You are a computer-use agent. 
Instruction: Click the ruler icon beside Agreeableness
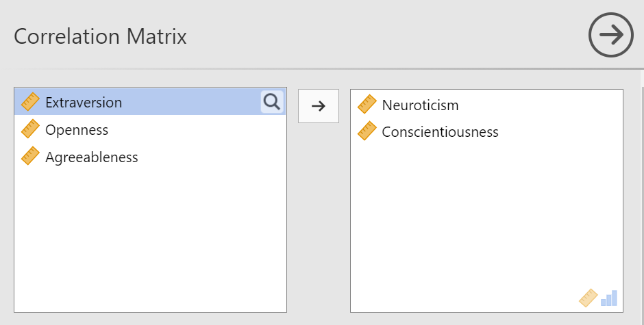[x=30, y=156]
